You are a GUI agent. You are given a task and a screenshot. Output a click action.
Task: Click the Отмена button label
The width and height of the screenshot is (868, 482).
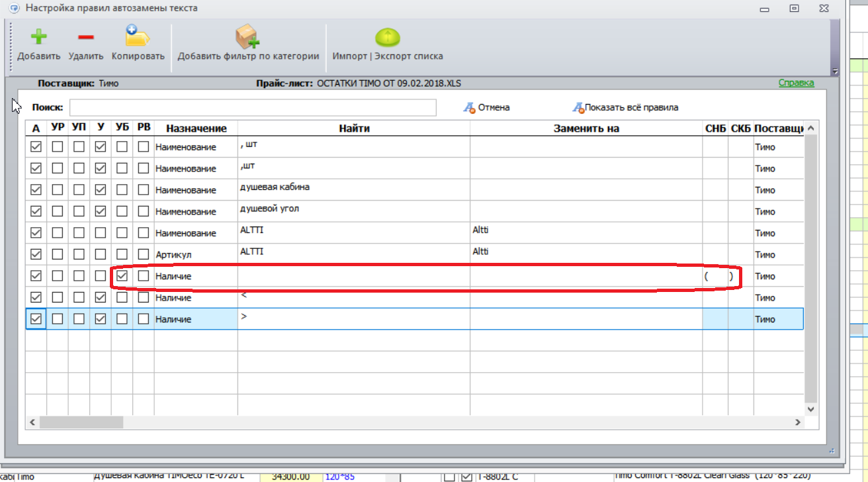494,107
